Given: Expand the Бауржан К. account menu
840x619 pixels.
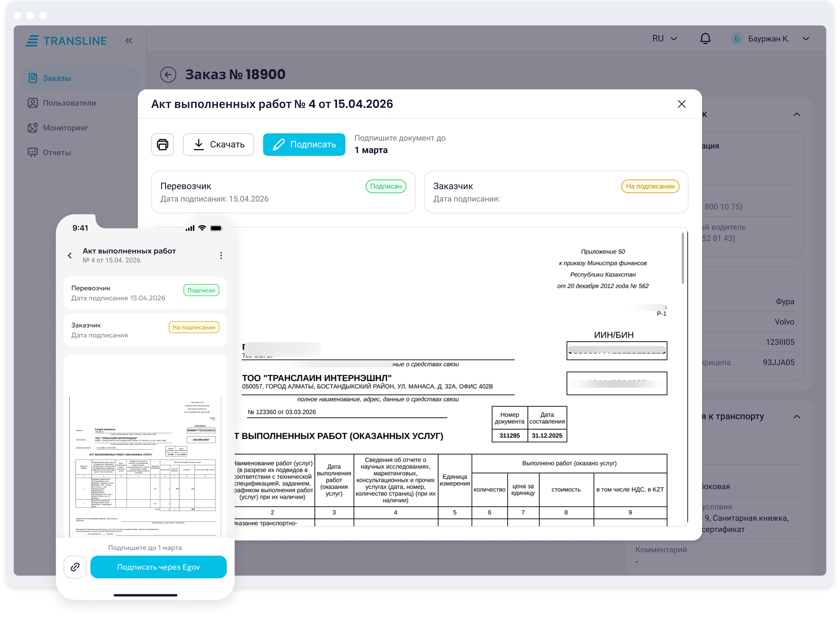Looking at the screenshot, I should click(x=806, y=39).
